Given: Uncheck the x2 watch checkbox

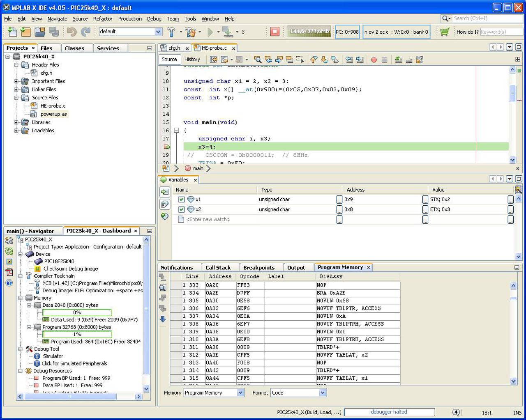Looking at the screenshot, I should coord(181,209).
